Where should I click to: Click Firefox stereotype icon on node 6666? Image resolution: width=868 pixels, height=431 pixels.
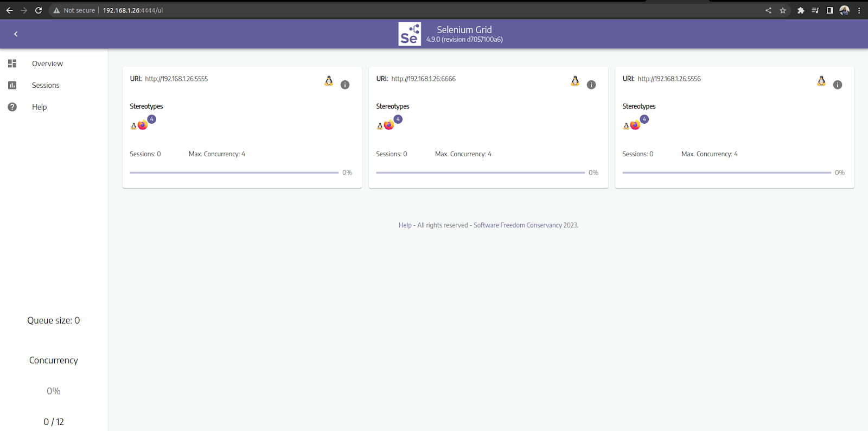[x=388, y=125]
